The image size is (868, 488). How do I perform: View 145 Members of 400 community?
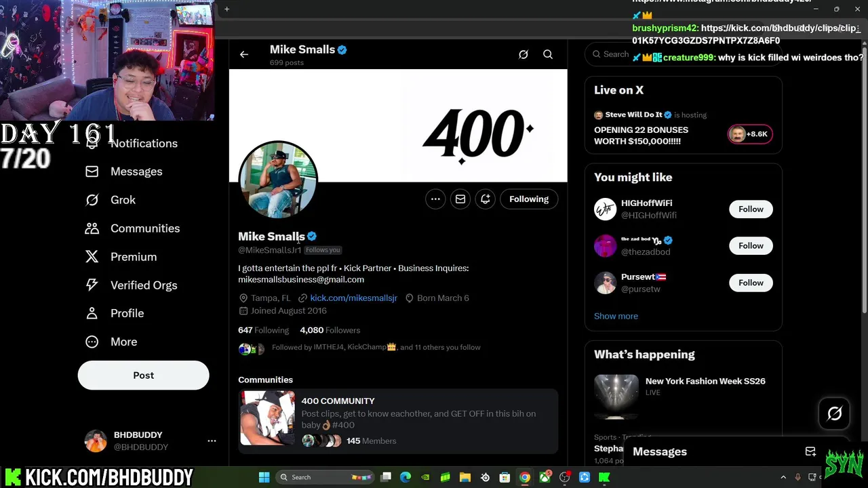[371, 441]
